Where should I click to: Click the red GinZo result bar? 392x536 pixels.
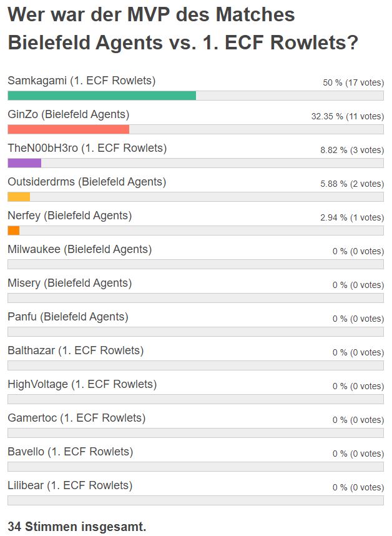[68, 129]
